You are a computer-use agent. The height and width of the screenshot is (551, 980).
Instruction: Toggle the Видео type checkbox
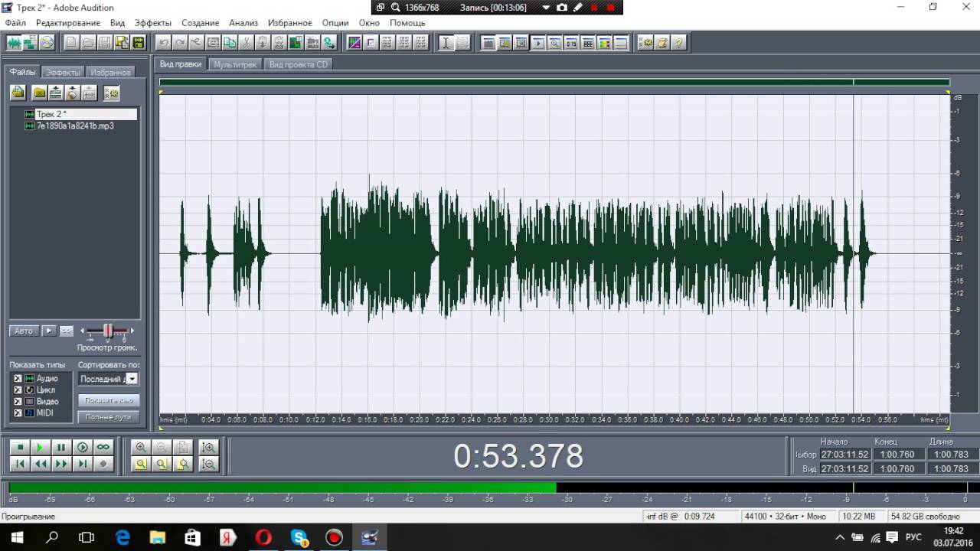pyautogui.click(x=18, y=402)
